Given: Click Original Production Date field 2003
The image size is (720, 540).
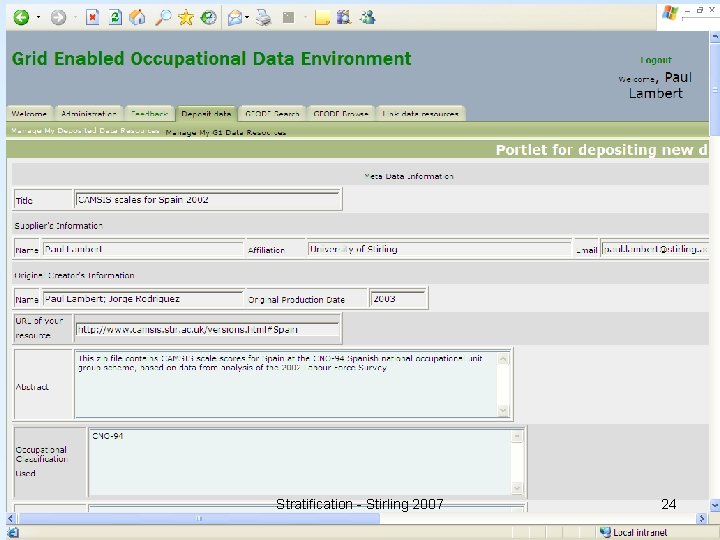Looking at the screenshot, I should click(398, 298).
